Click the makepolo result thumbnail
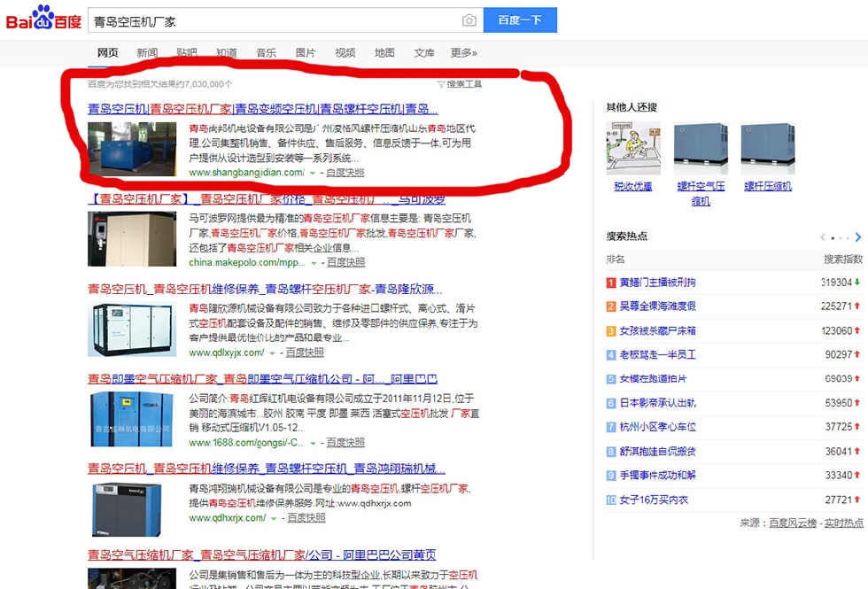 coord(132,239)
